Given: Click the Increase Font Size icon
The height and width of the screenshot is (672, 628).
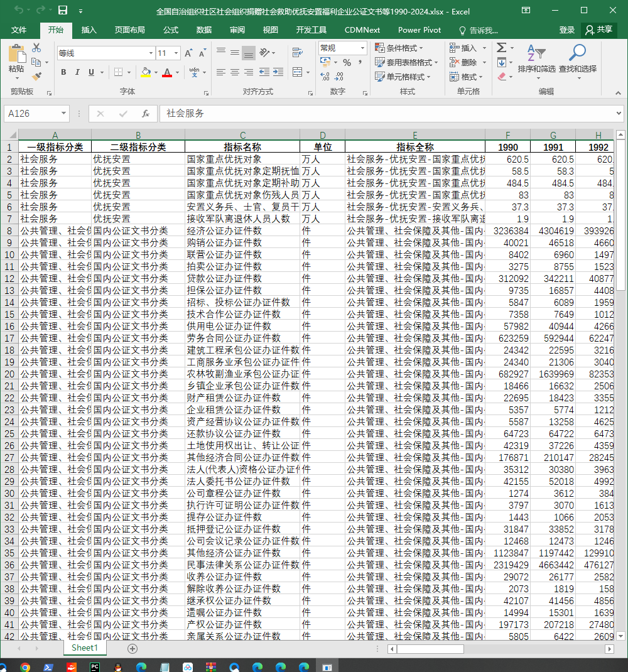Looking at the screenshot, I should point(188,53).
